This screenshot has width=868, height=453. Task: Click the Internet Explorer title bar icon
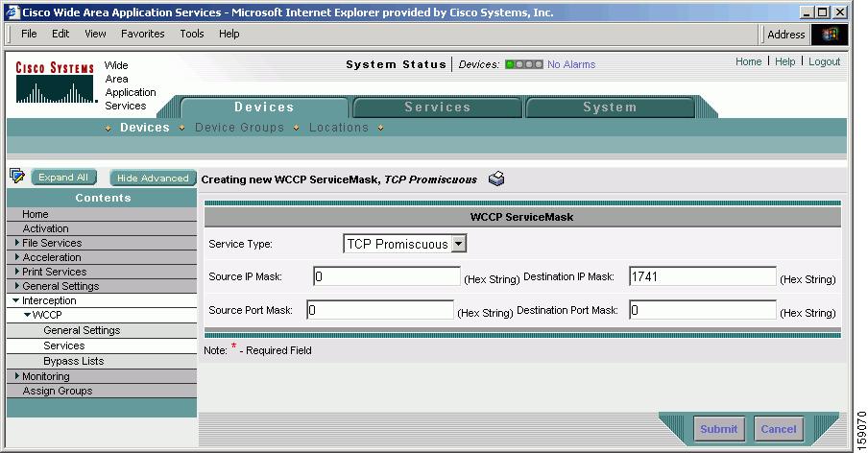12,12
